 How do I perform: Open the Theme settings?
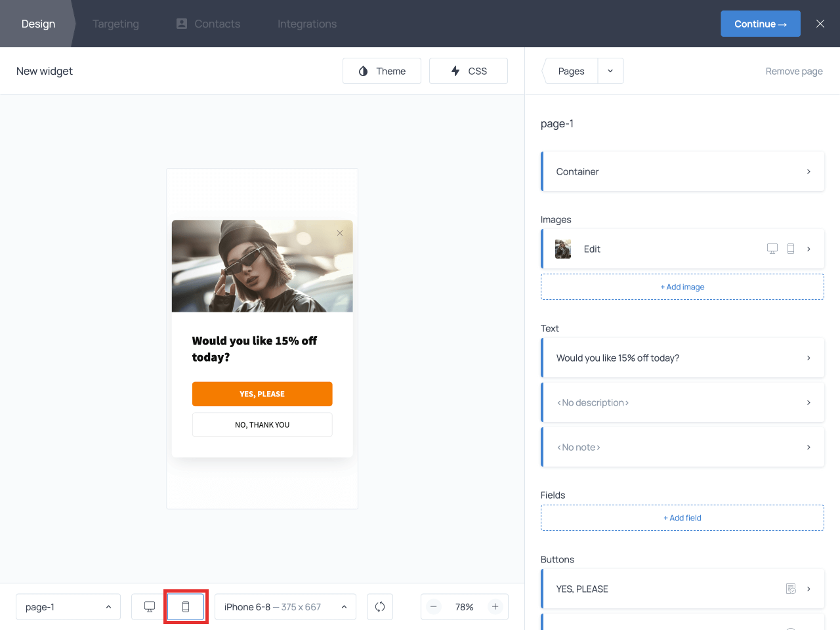coord(382,71)
